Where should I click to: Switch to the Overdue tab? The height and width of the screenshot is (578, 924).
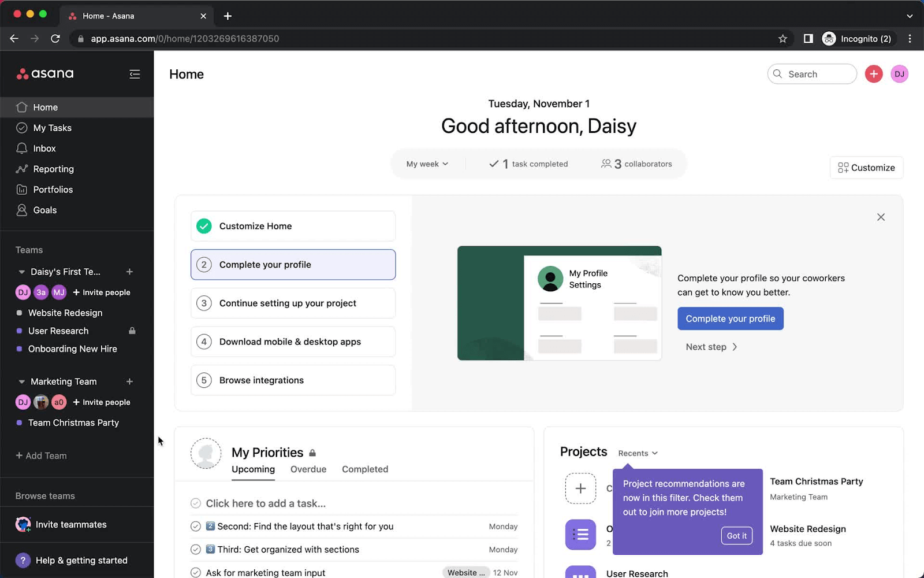[308, 469]
